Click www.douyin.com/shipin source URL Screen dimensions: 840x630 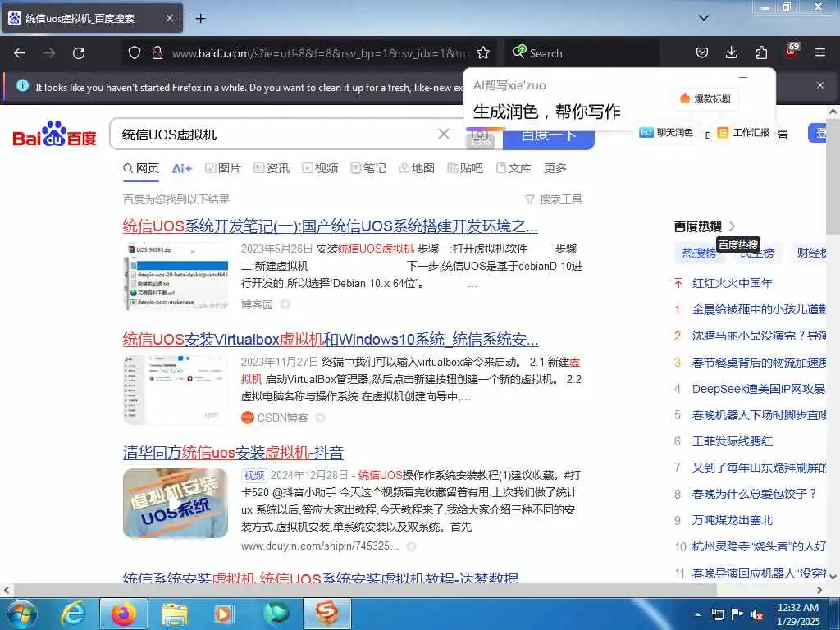tap(320, 546)
